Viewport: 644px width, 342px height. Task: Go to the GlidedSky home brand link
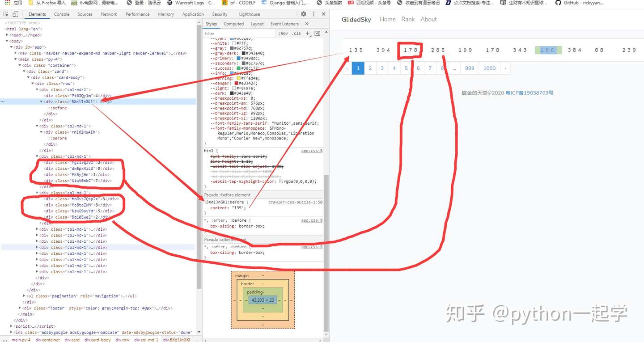point(356,19)
